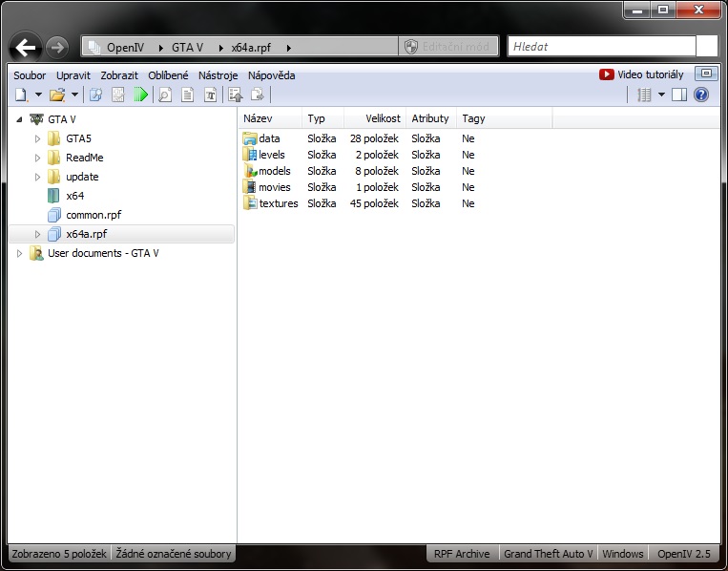Viewport: 728px width, 571px height.
Task: Open the view mode dropdown arrow
Action: [x=661, y=95]
